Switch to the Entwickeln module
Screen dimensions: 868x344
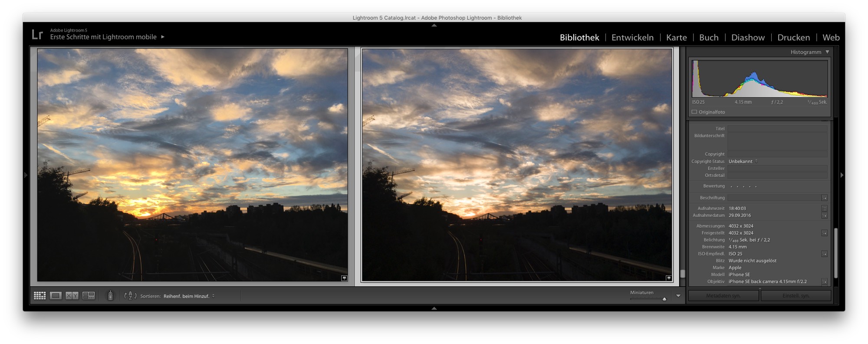pyautogui.click(x=632, y=38)
